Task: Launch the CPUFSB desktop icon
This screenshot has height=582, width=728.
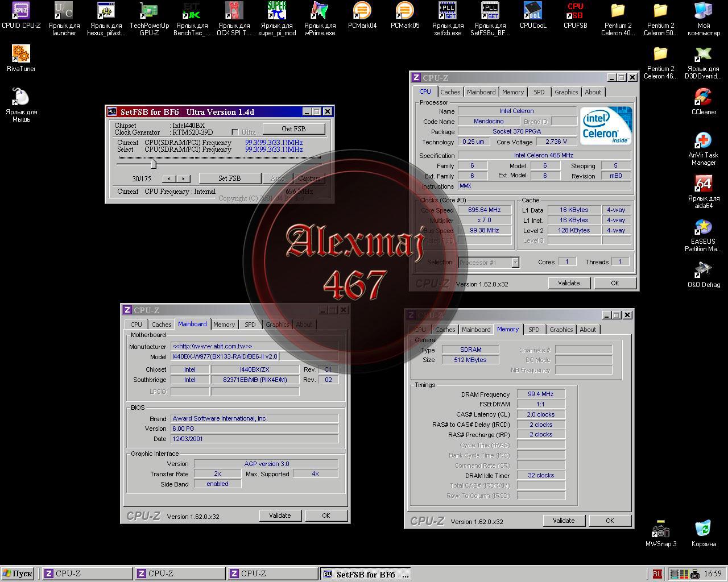Action: pyautogui.click(x=576, y=10)
